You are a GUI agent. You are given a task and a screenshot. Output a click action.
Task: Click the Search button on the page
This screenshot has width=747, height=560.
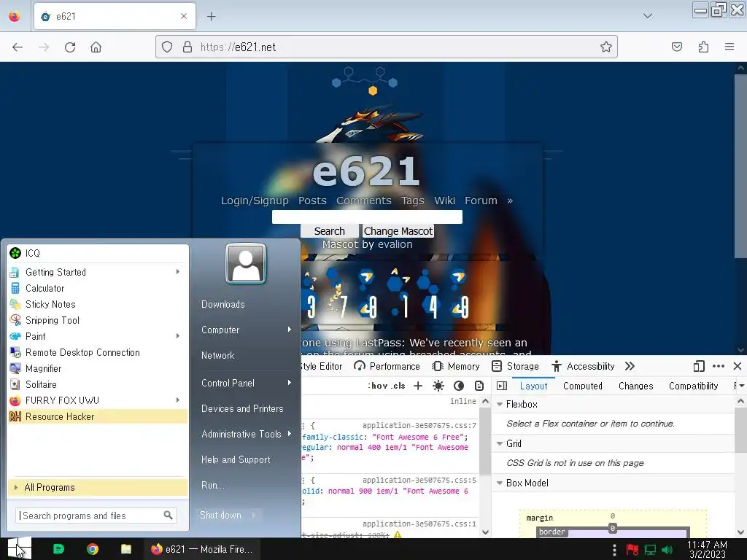click(x=329, y=231)
